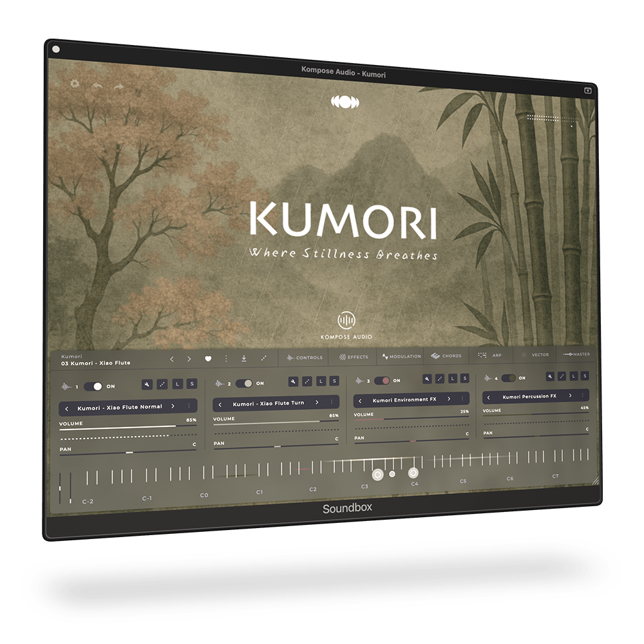Solo layer 1 with S button

[192, 384]
